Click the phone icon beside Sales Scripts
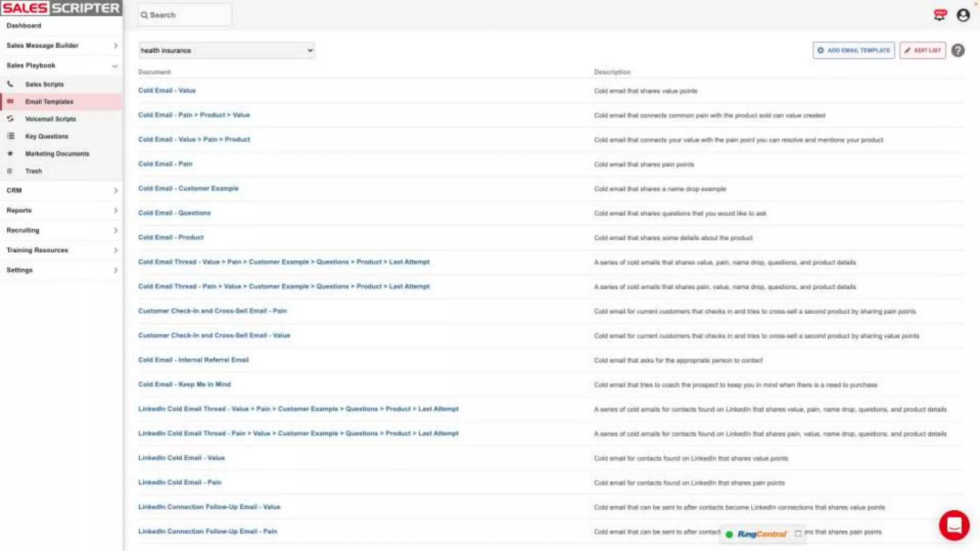This screenshot has height=551, width=980. [10, 84]
